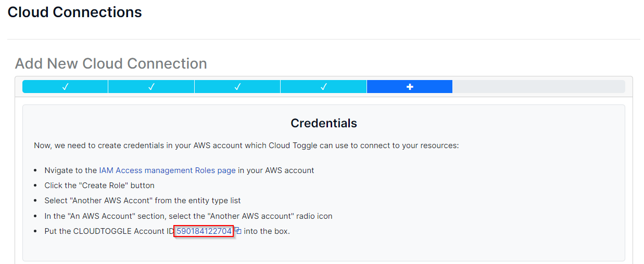Copy the CLOUDTOGGLE Account ID via copy icon
644x264 pixels.
238,231
